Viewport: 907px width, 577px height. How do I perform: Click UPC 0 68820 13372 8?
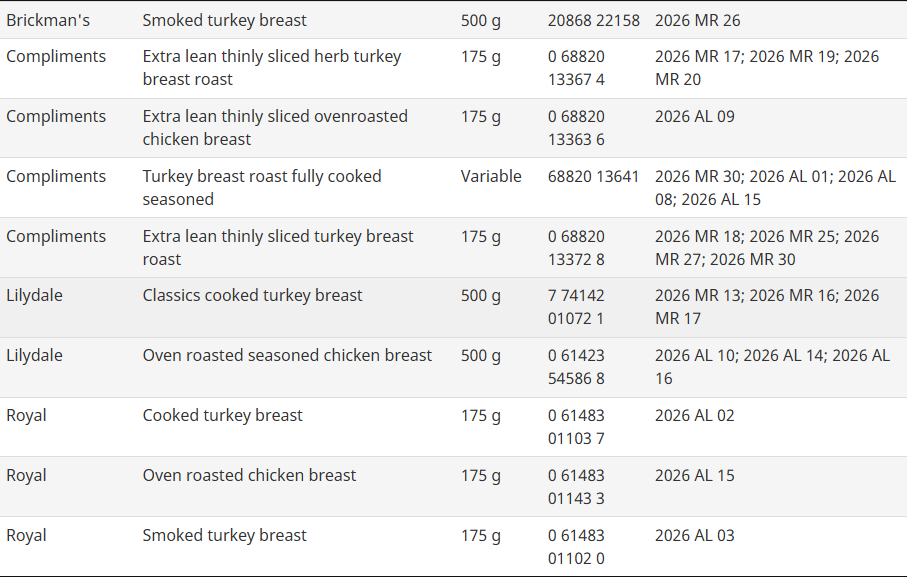[576, 248]
